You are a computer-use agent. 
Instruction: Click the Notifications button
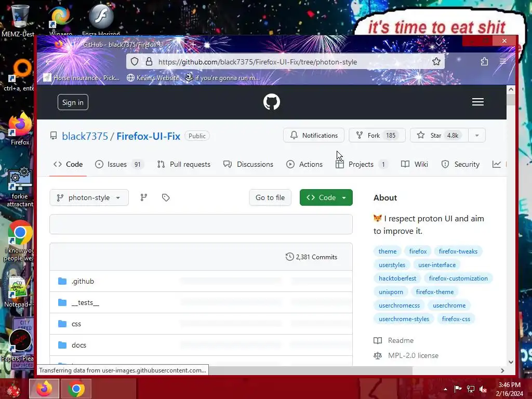click(x=314, y=136)
